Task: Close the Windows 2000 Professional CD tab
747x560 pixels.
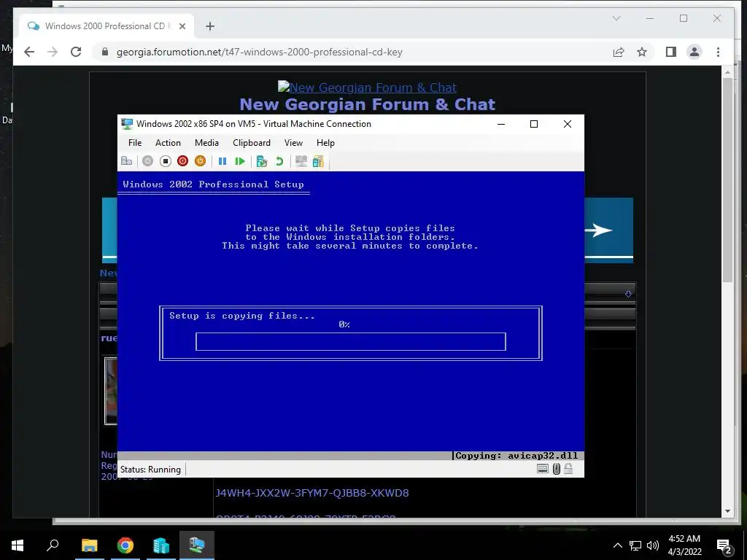Action: click(x=182, y=26)
